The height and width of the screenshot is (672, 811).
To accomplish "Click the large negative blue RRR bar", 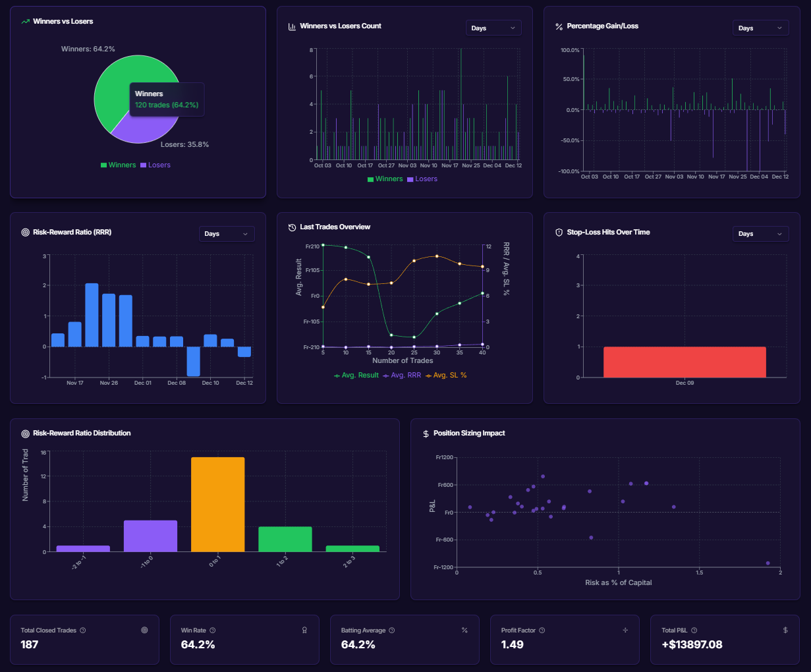I will (x=193, y=361).
